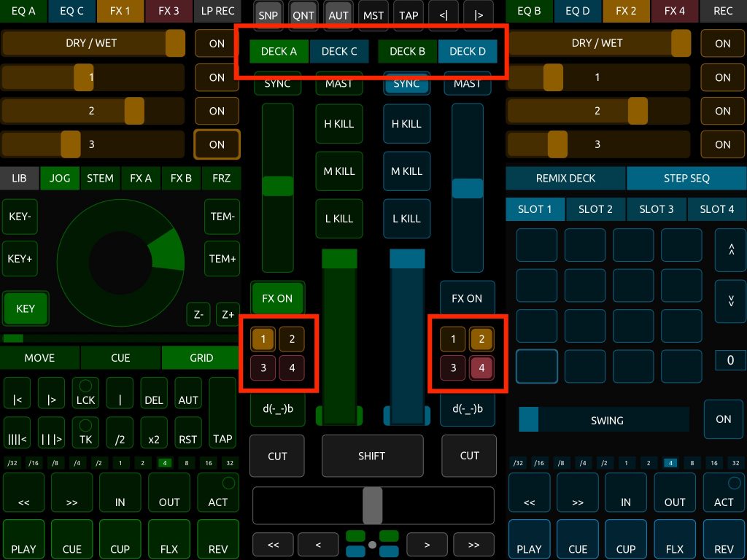The width and height of the screenshot is (747, 560).
Task: Toggle right FX effect 2 ON button
Action: [722, 111]
